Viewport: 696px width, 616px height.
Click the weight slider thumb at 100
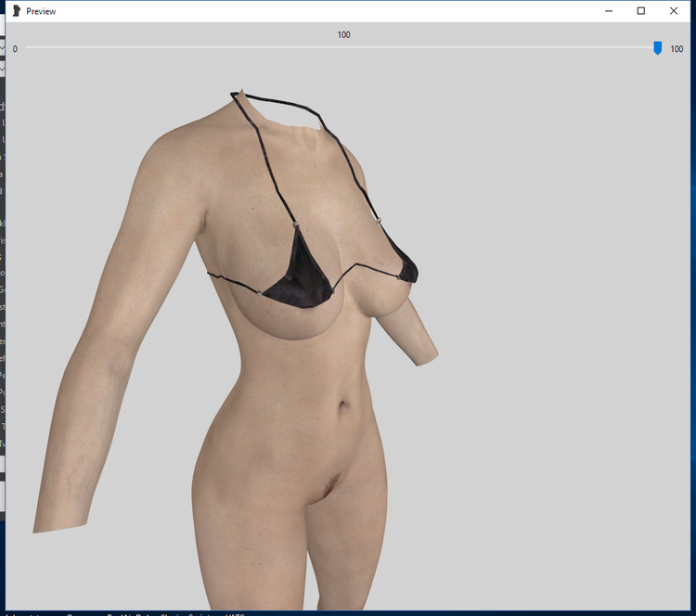click(x=658, y=48)
